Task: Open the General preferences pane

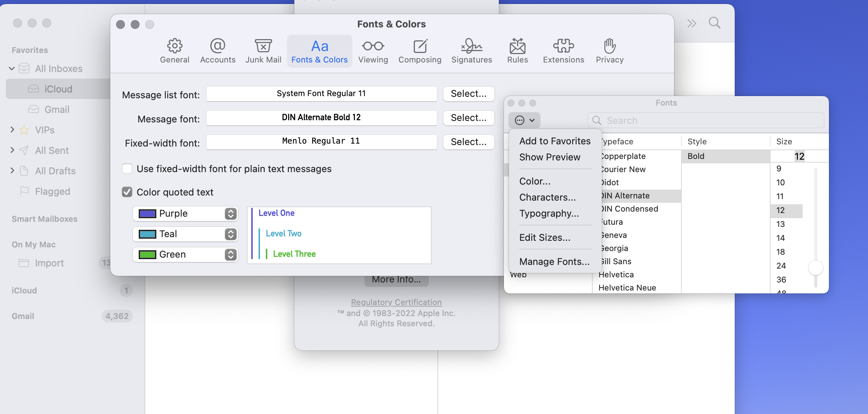Action: click(175, 51)
